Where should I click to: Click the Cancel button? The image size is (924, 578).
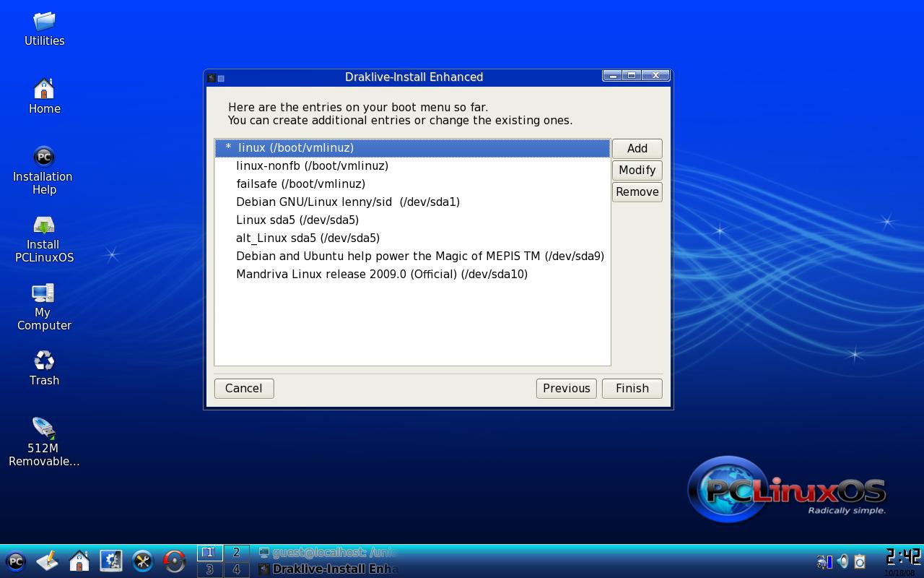point(243,388)
